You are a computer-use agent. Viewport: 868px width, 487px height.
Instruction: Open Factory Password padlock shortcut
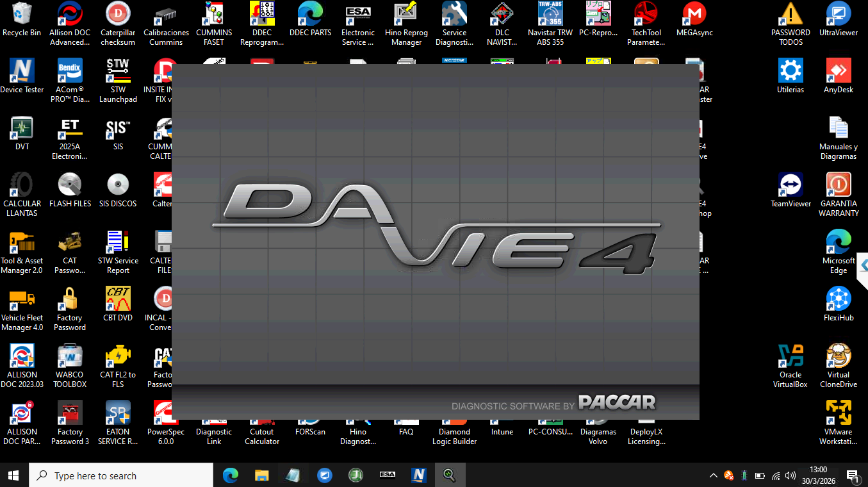tap(70, 309)
